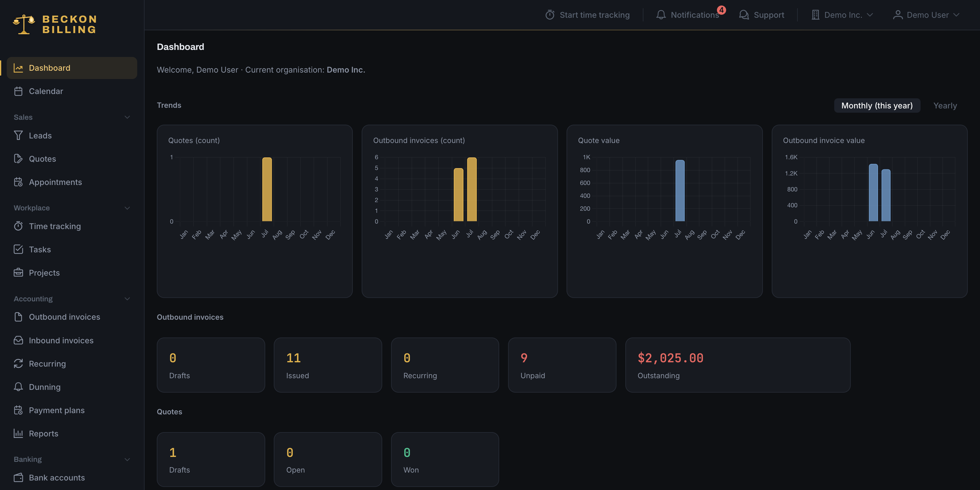The image size is (980, 490).
Task: Open Projects sidebar link
Action: [72, 273]
